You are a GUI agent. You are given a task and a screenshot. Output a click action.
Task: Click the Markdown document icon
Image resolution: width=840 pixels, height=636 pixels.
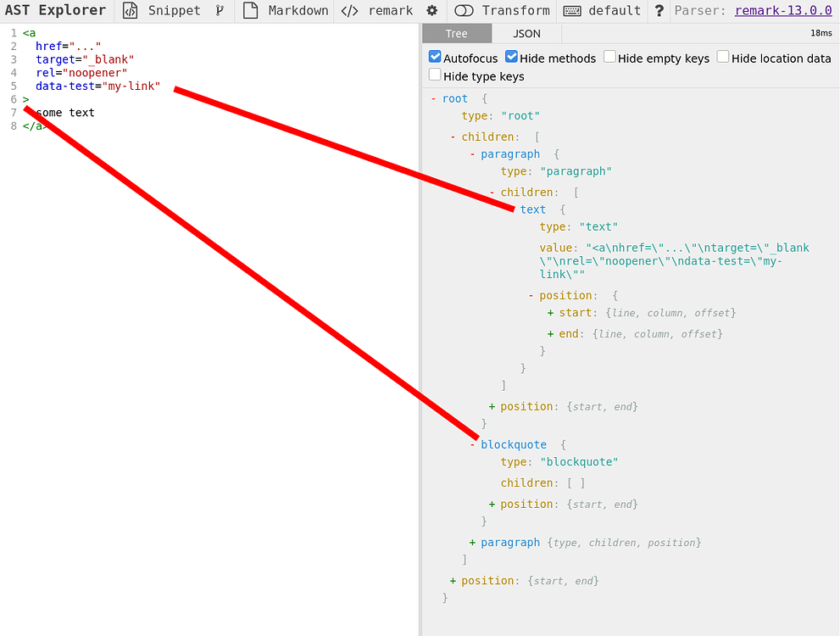[x=250, y=11]
